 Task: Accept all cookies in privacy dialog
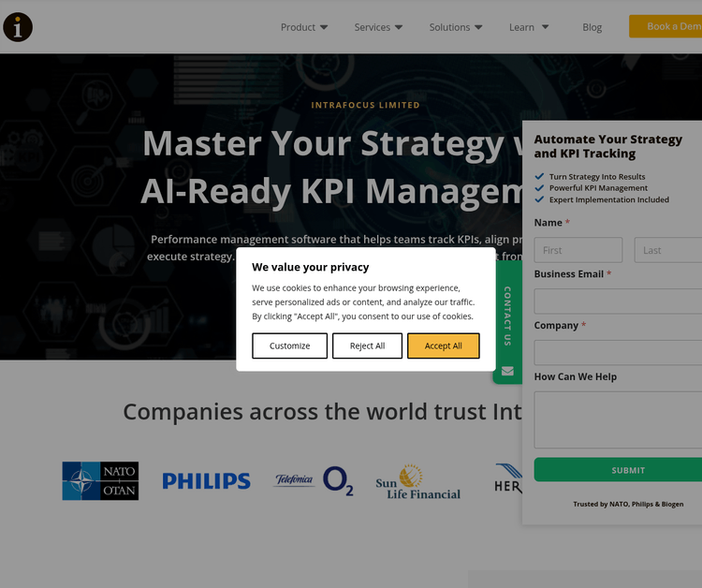click(x=444, y=345)
